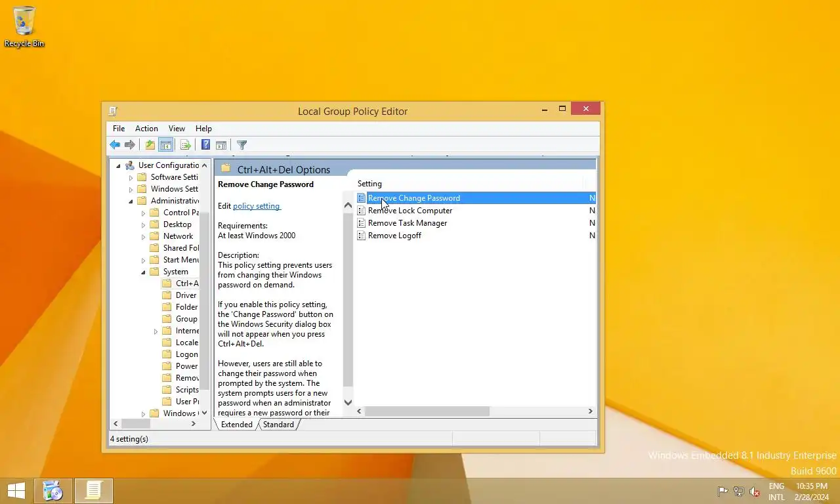
Task: Expand the Network tree node
Action: (x=143, y=236)
